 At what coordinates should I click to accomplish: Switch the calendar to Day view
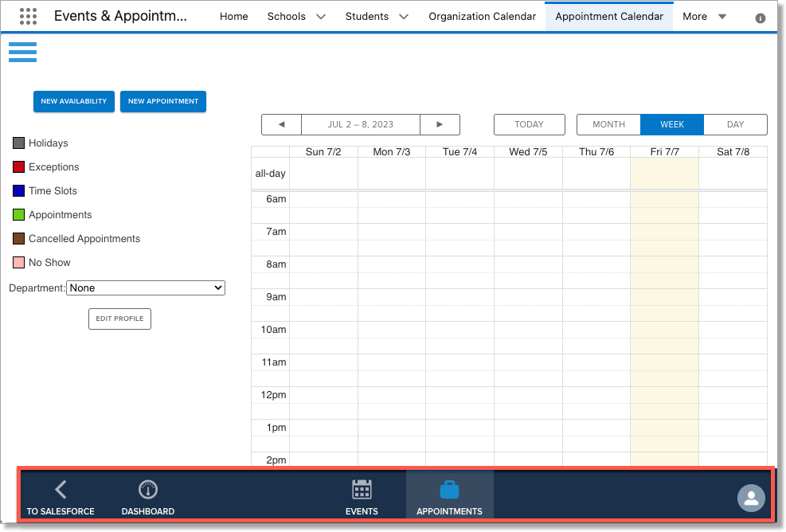coord(734,124)
